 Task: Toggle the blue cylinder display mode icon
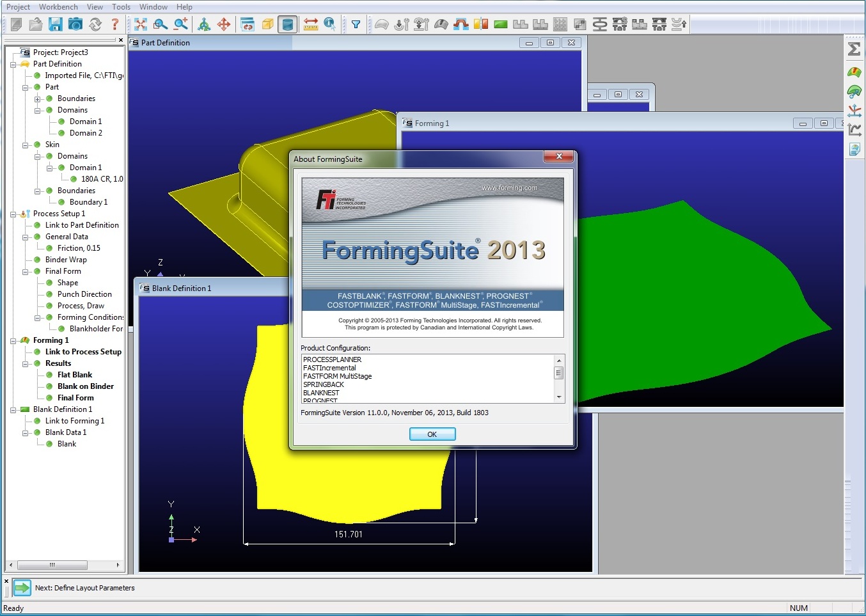pos(288,24)
